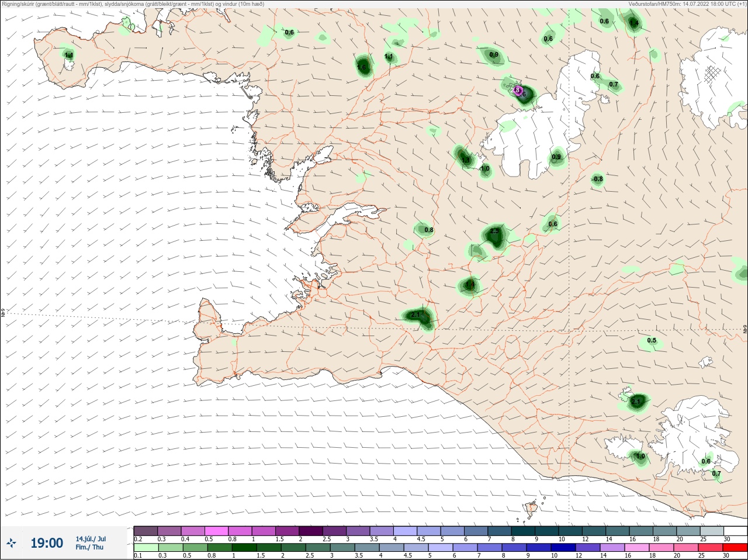Screen dimensions: 748x560
Task: Click the 0.7 value at the bottom-right glacier edge
Action: (x=716, y=473)
